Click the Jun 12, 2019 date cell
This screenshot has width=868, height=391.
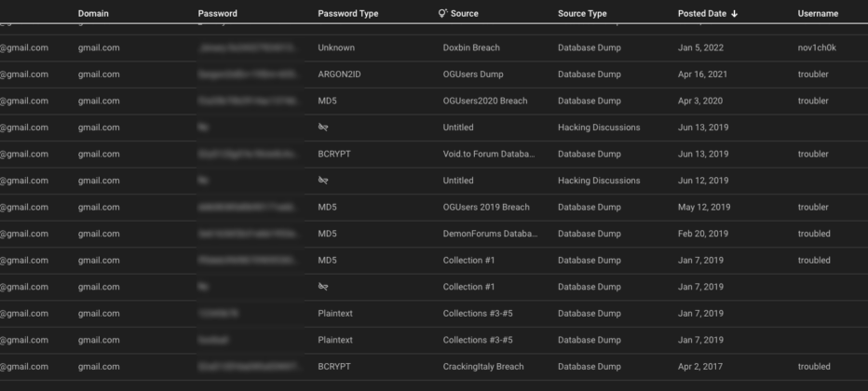[x=703, y=181]
